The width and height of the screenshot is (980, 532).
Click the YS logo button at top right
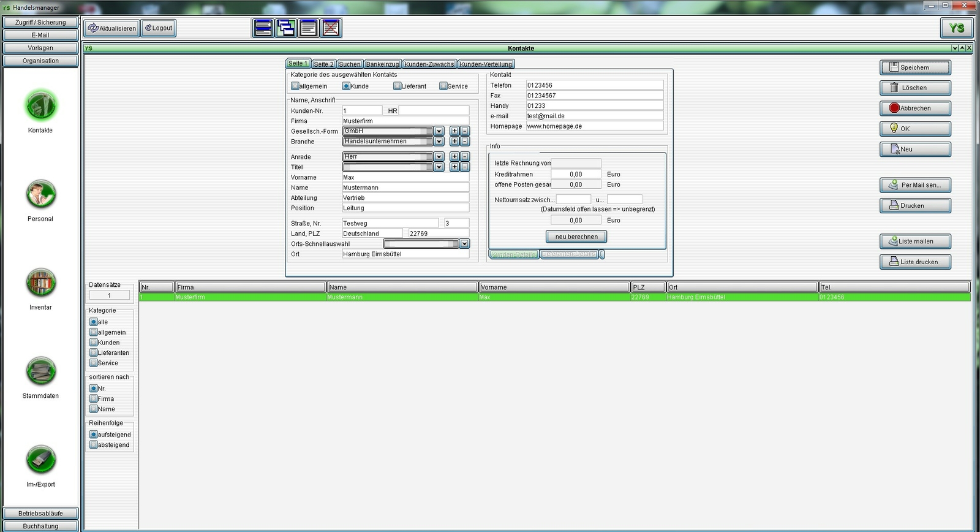956,28
